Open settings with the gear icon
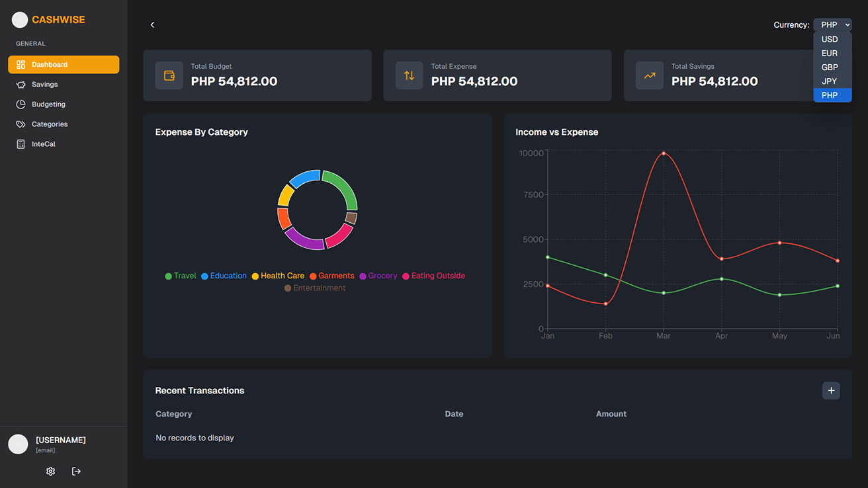 [50, 471]
